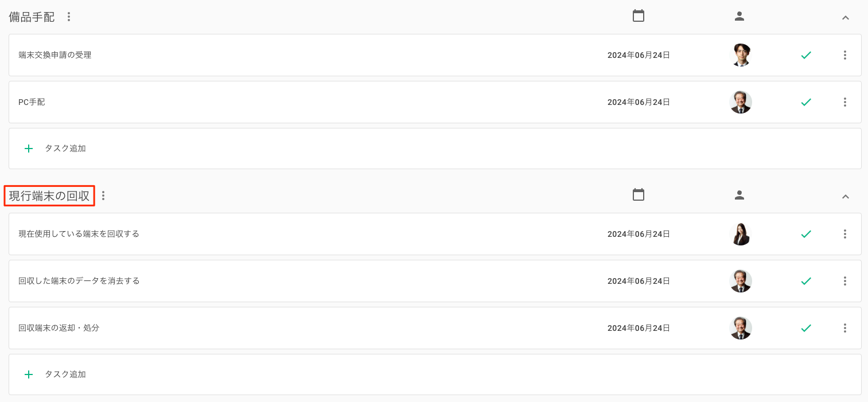Image resolution: width=868 pixels, height=402 pixels.
Task: Open the more options menu for 端末交換申請の受理
Action: point(845,55)
